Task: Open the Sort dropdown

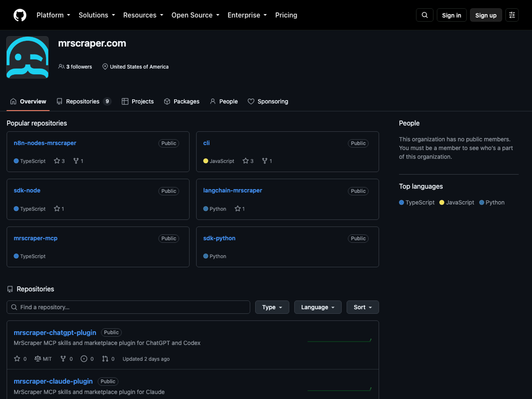Action: [363, 307]
